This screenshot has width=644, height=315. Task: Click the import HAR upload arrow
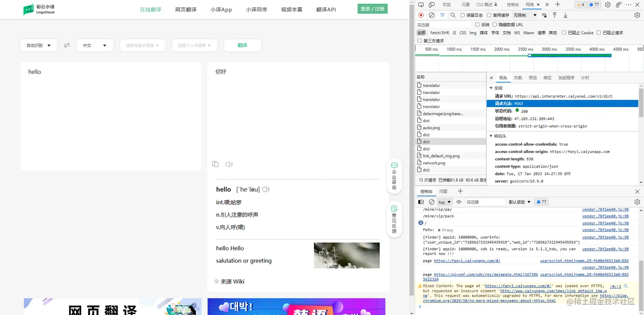click(x=555, y=15)
